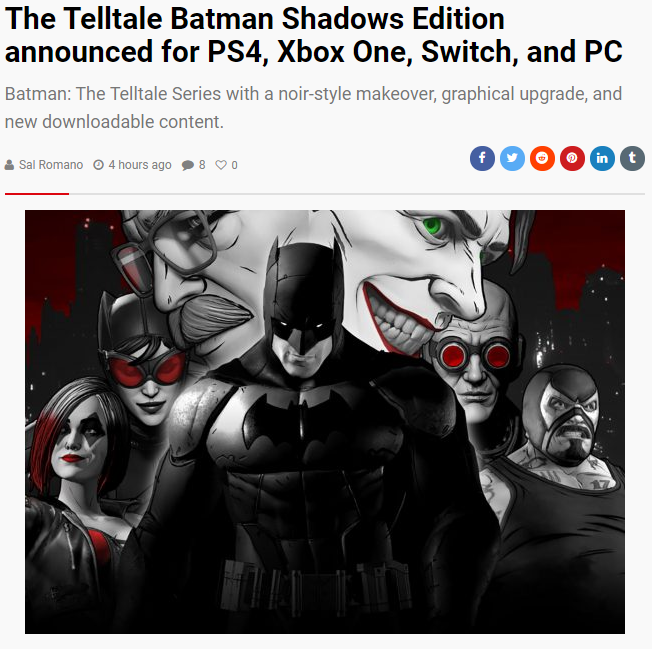Share the article on LinkedIn
This screenshot has width=652, height=649.
[x=602, y=158]
